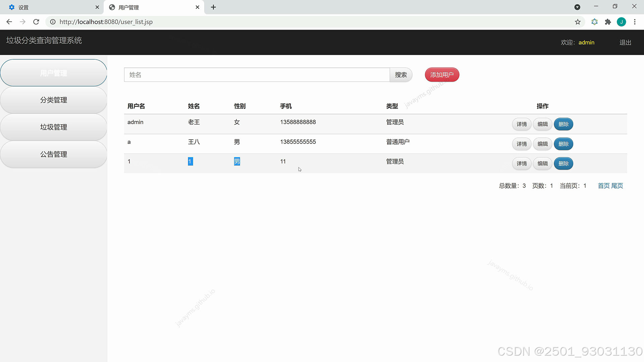Viewport: 644px width, 362px height.
Task: Click phone number 13855555555
Action: pos(298,142)
